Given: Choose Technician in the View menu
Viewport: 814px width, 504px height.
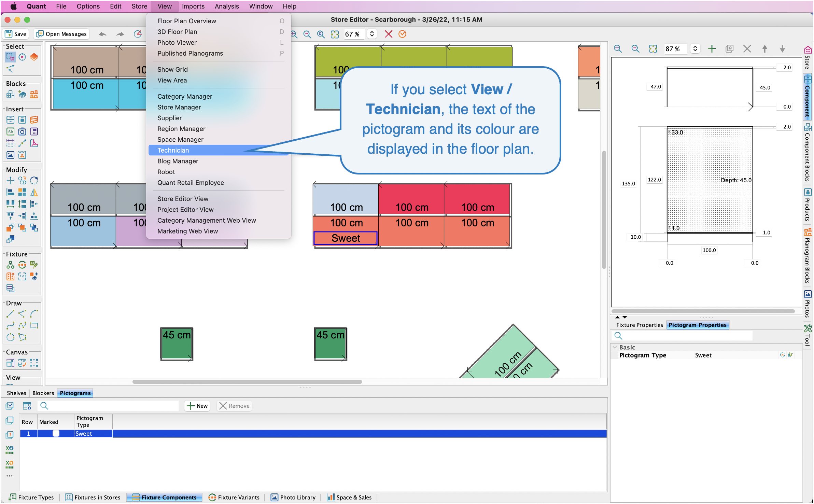Looking at the screenshot, I should [x=219, y=150].
